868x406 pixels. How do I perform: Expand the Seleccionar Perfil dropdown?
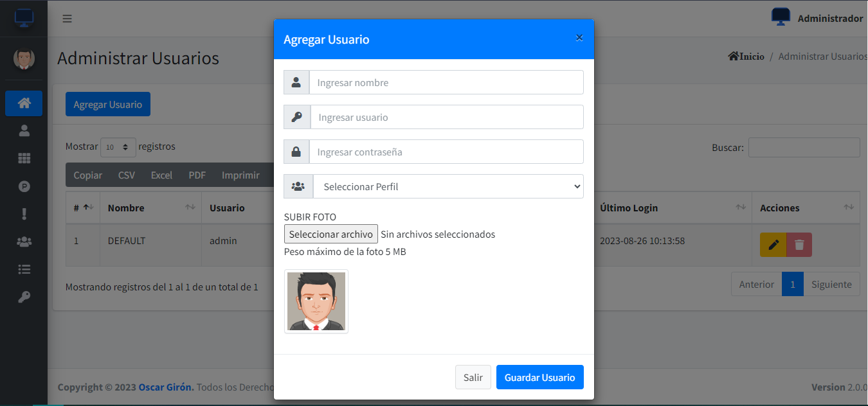point(448,186)
